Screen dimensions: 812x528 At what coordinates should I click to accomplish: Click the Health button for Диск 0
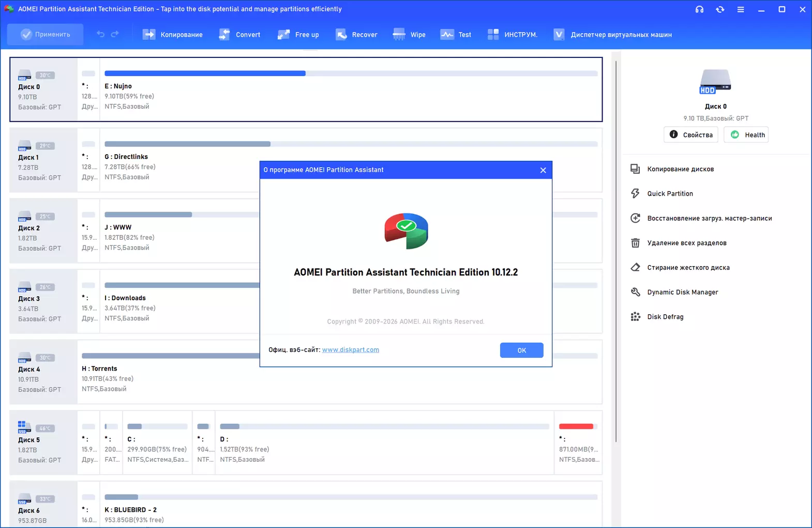tap(746, 135)
